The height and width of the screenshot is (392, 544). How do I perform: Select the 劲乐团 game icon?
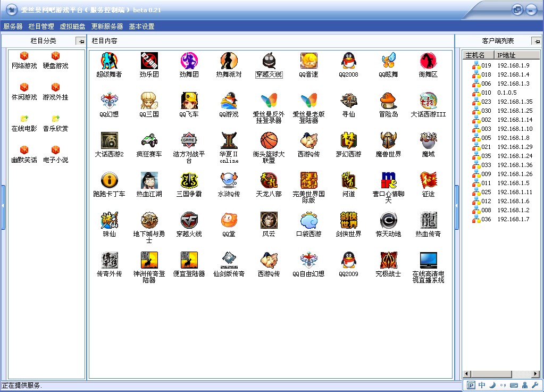coord(149,61)
